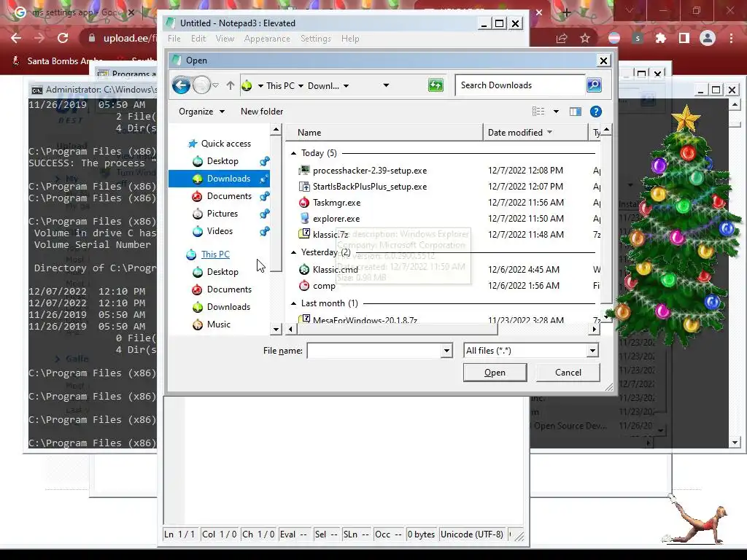Click the Forward arrow in Open dialog
This screenshot has width=747, height=560.
coord(201,86)
